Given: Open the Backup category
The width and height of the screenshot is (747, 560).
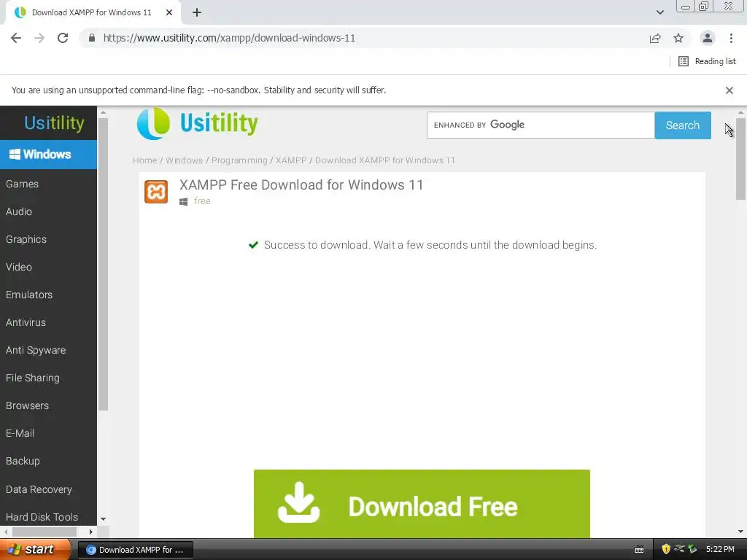Looking at the screenshot, I should 23,461.
